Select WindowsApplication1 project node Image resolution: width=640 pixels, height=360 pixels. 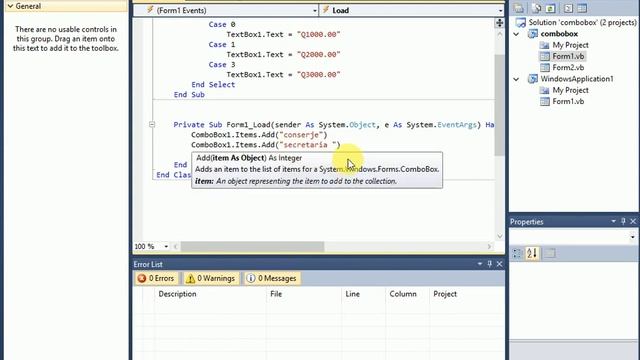tap(577, 79)
